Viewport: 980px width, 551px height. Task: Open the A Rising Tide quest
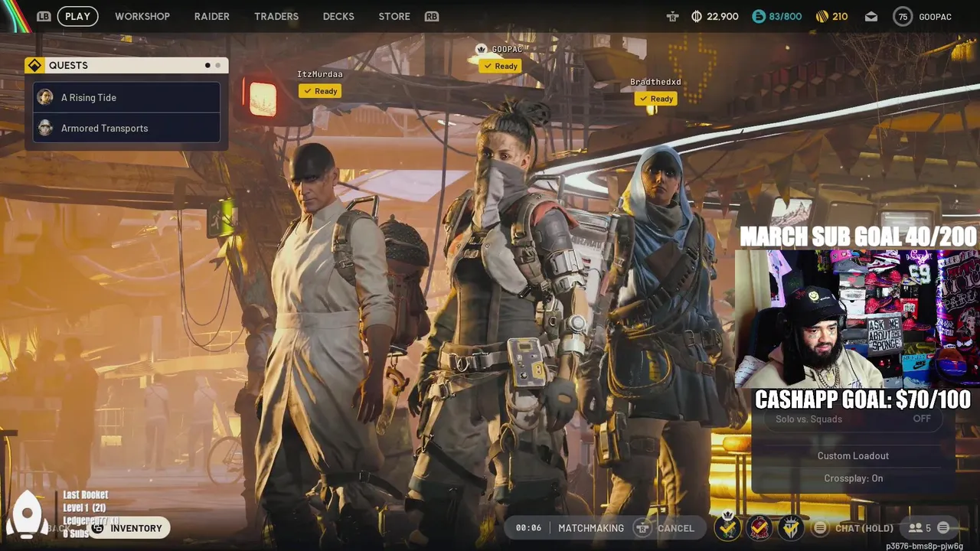[x=127, y=97]
